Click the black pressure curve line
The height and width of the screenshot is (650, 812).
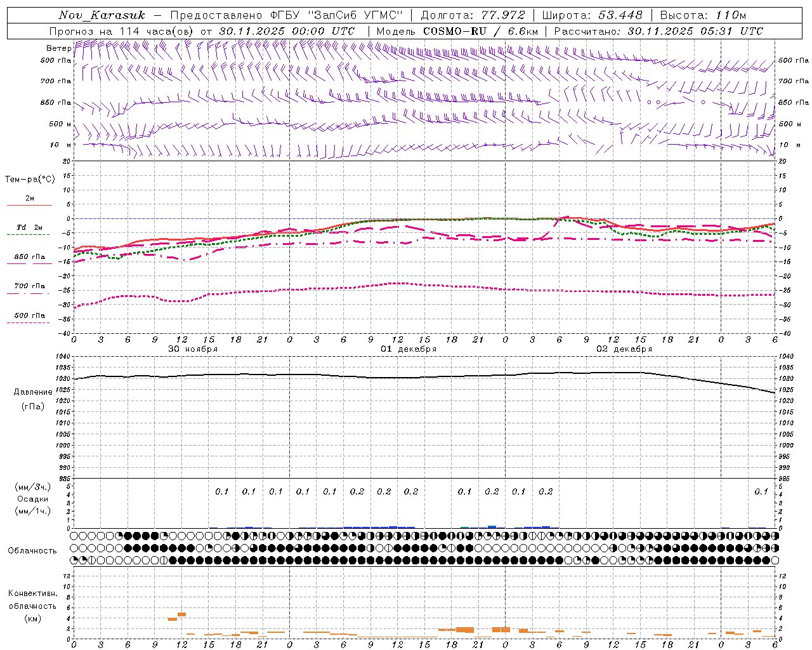coord(424,377)
